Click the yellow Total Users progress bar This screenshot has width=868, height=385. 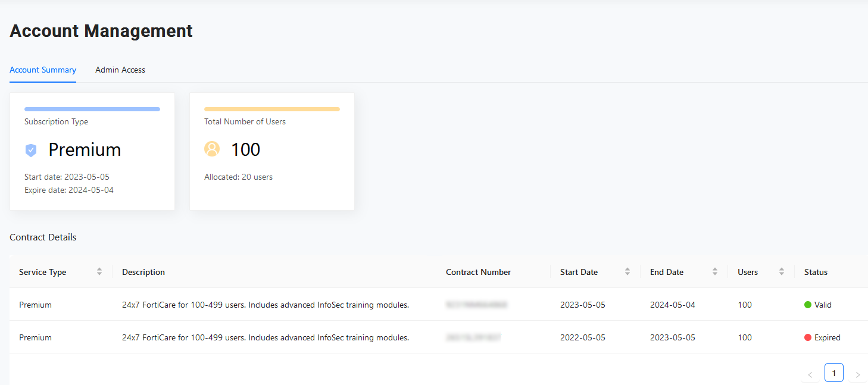click(272, 109)
